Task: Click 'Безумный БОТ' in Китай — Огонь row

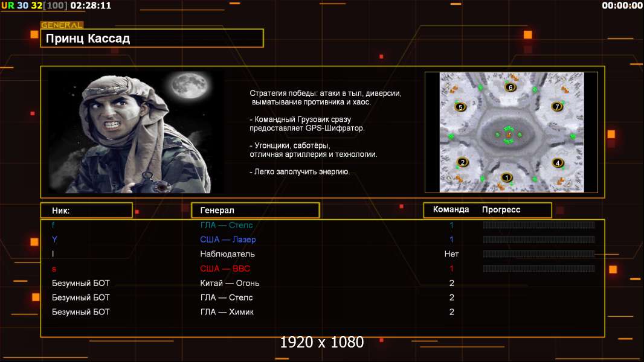Action: point(81,283)
